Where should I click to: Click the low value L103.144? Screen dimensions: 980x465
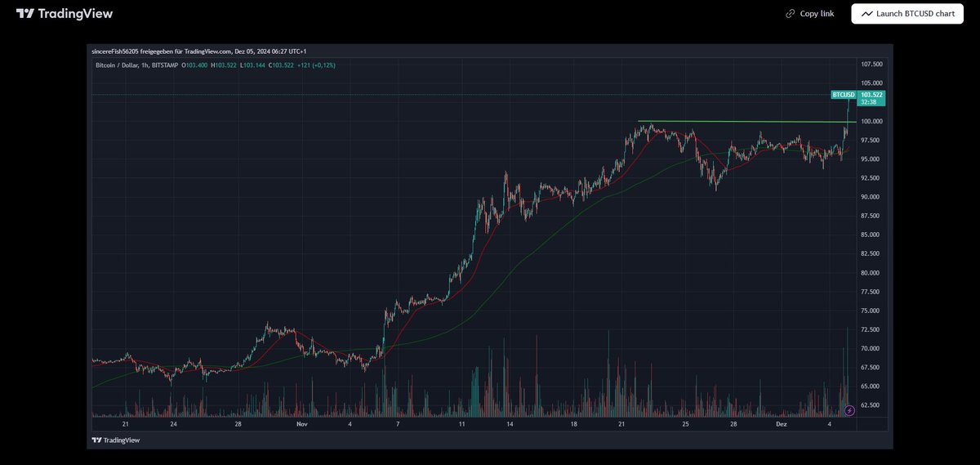click(x=253, y=65)
